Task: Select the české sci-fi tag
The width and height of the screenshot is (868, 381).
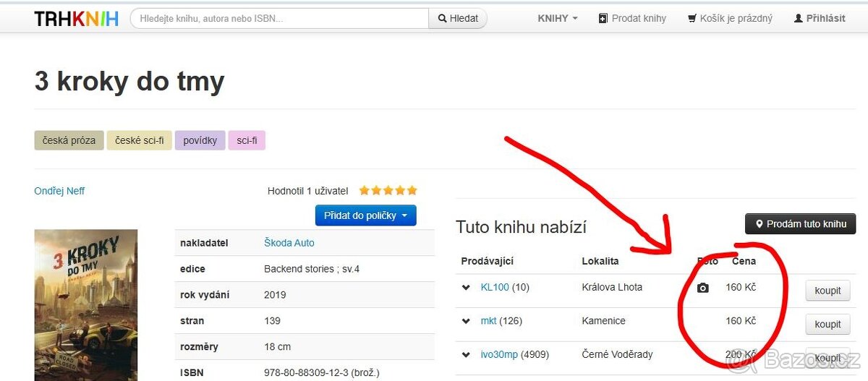Action: pos(140,140)
